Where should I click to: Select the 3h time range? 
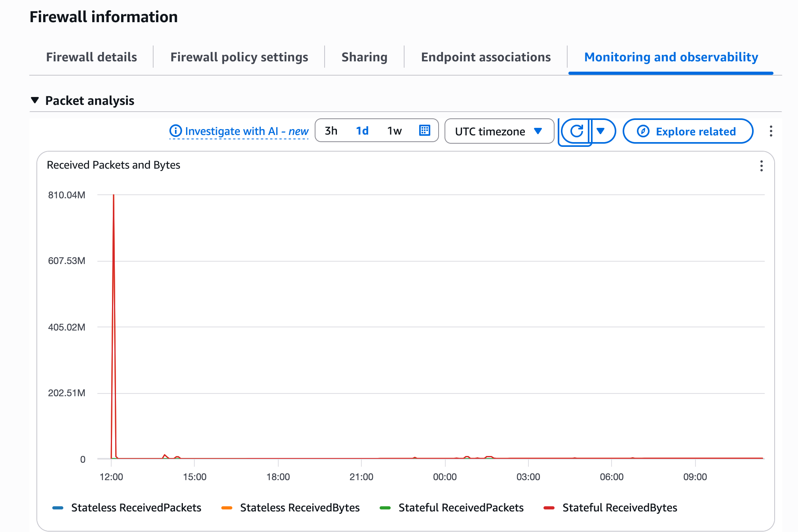point(331,131)
